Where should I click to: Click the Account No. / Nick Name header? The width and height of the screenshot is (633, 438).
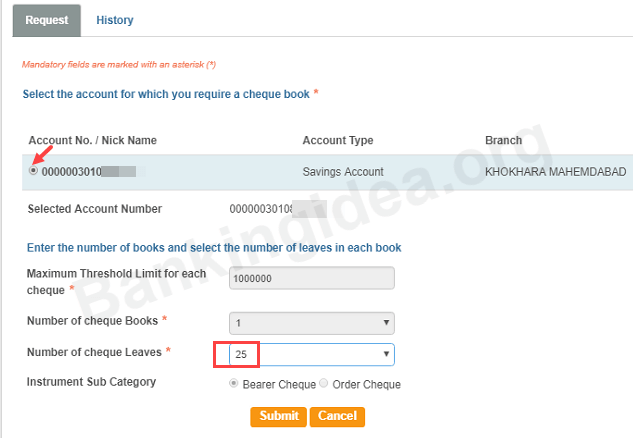(92, 140)
